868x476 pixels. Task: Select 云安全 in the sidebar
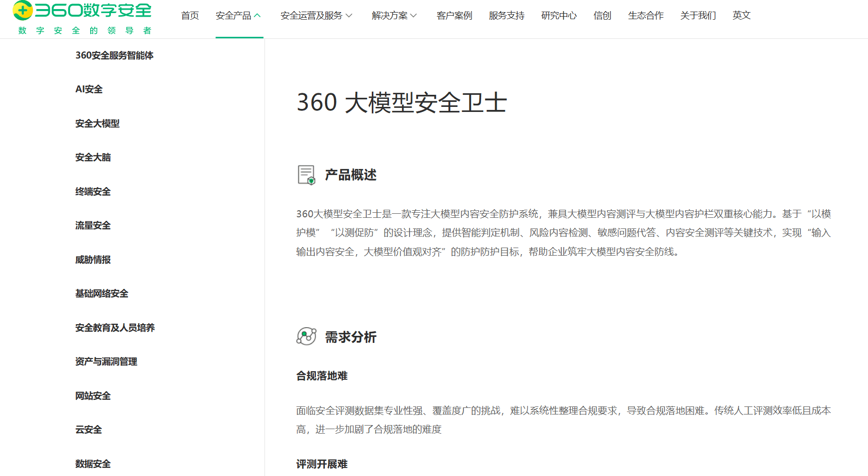[x=89, y=430]
